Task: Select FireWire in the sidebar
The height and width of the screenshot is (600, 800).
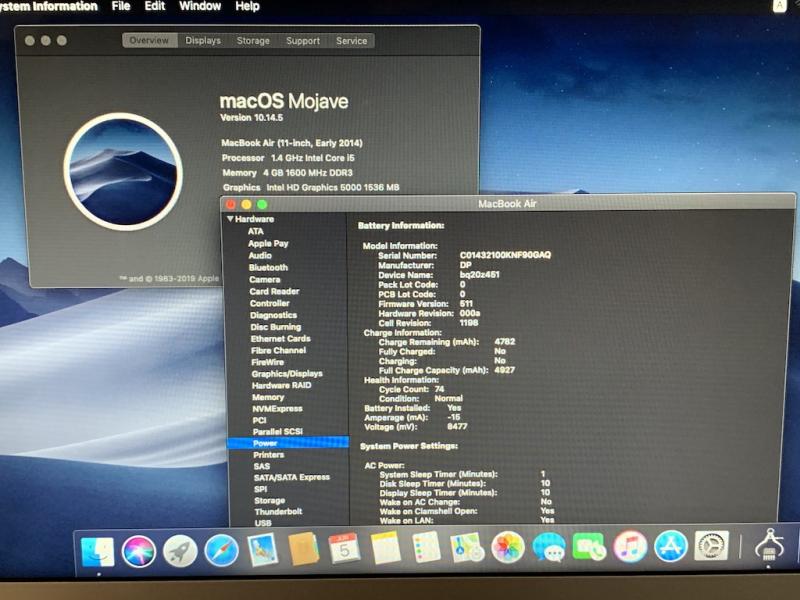Action: coord(267,362)
